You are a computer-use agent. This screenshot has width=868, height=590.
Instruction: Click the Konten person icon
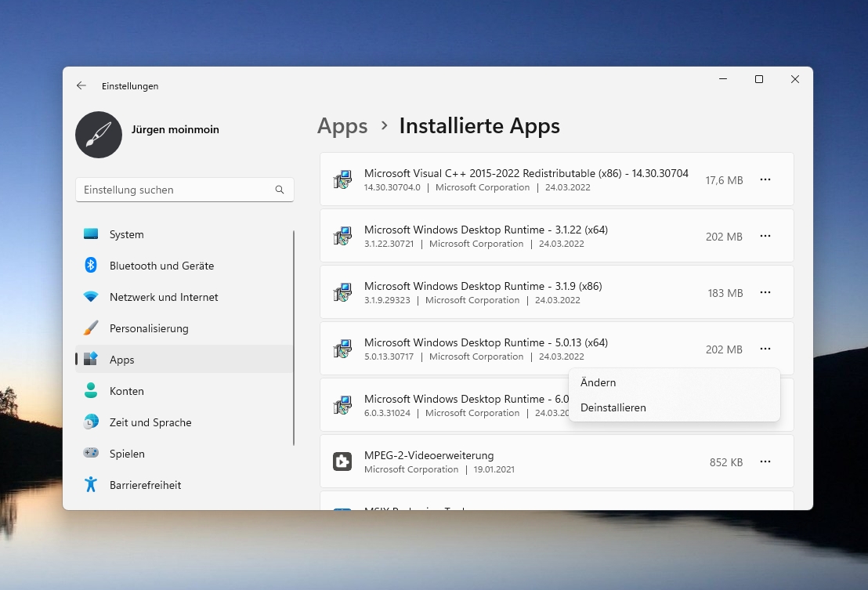click(x=91, y=391)
